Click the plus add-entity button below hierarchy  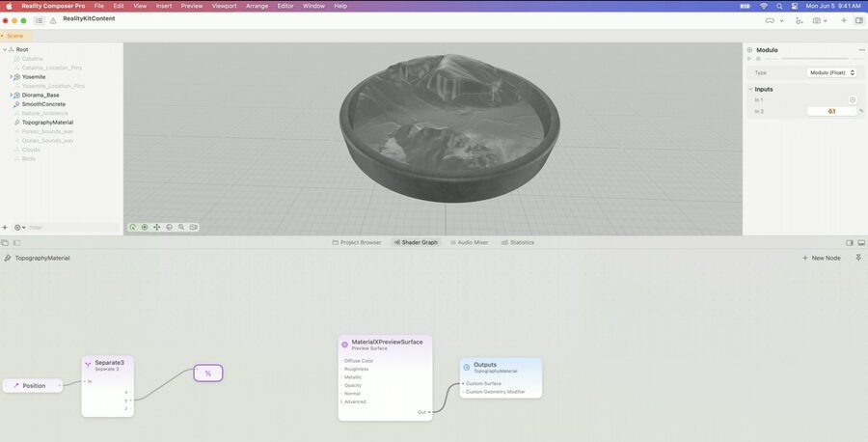(x=5, y=228)
